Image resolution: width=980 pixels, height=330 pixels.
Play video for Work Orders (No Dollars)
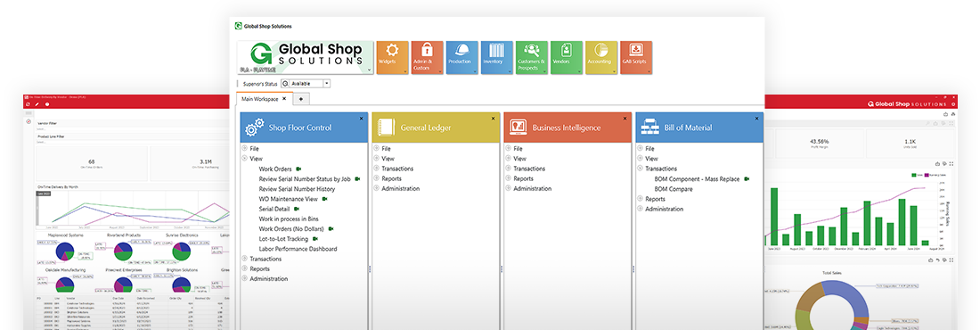331,228
